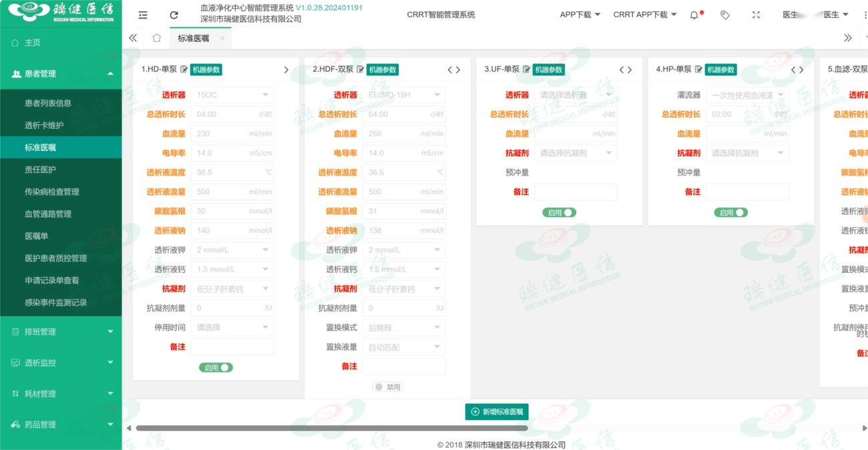Open the APP下载 dropdown
This screenshot has width=868, height=450.
click(x=580, y=15)
